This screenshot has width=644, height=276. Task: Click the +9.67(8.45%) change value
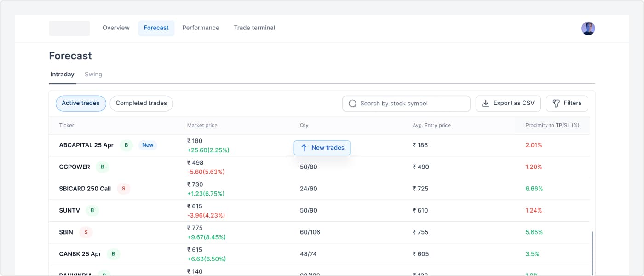click(x=207, y=237)
